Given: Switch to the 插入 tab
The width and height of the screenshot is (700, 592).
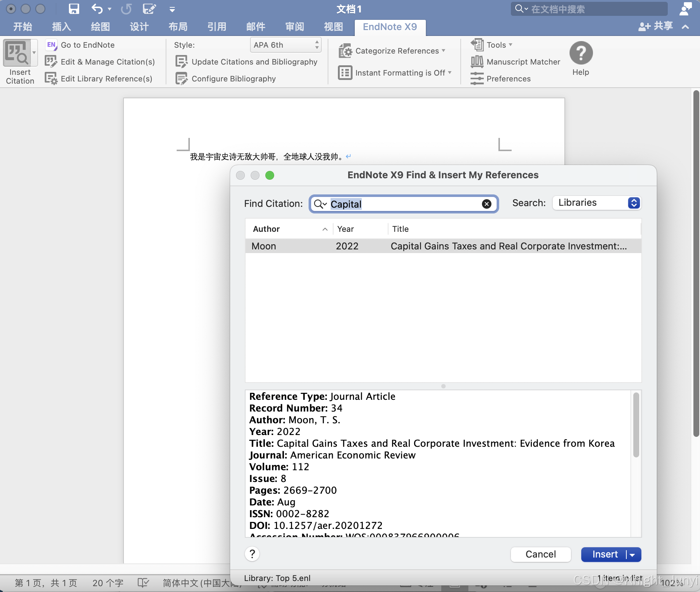Looking at the screenshot, I should coord(62,27).
